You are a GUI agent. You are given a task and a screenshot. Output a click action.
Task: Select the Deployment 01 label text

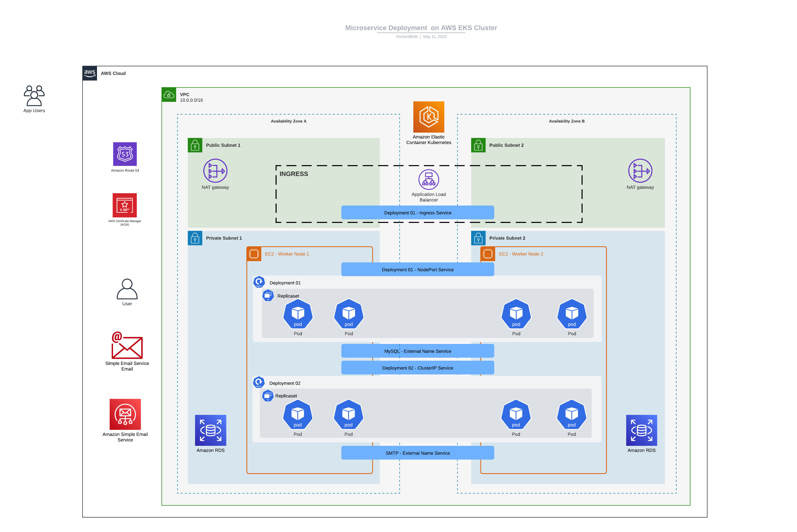coord(285,283)
